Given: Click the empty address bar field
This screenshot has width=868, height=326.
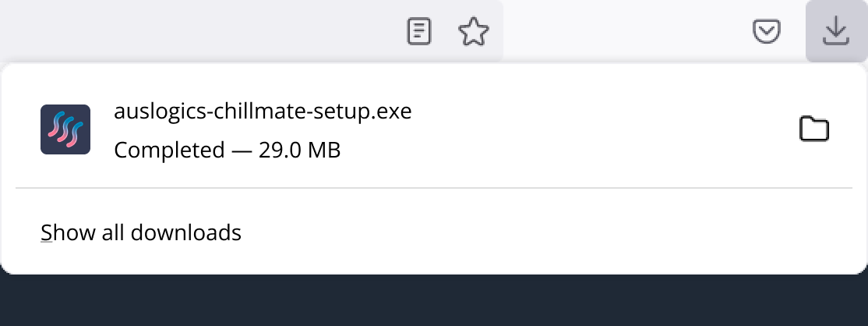Looking at the screenshot, I should pyautogui.click(x=195, y=32).
